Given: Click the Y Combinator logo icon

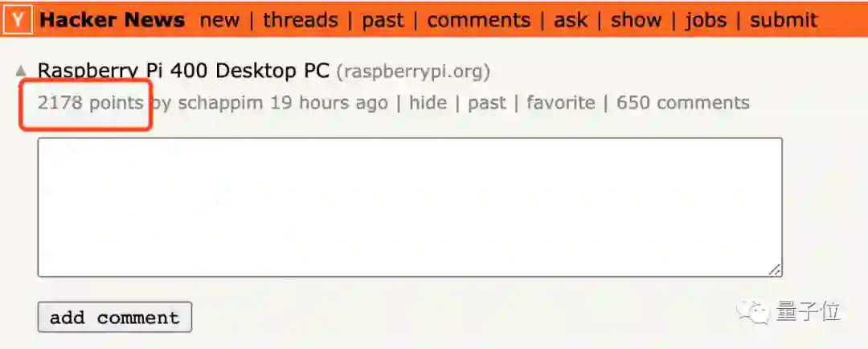Looking at the screenshot, I should tap(19, 20).
